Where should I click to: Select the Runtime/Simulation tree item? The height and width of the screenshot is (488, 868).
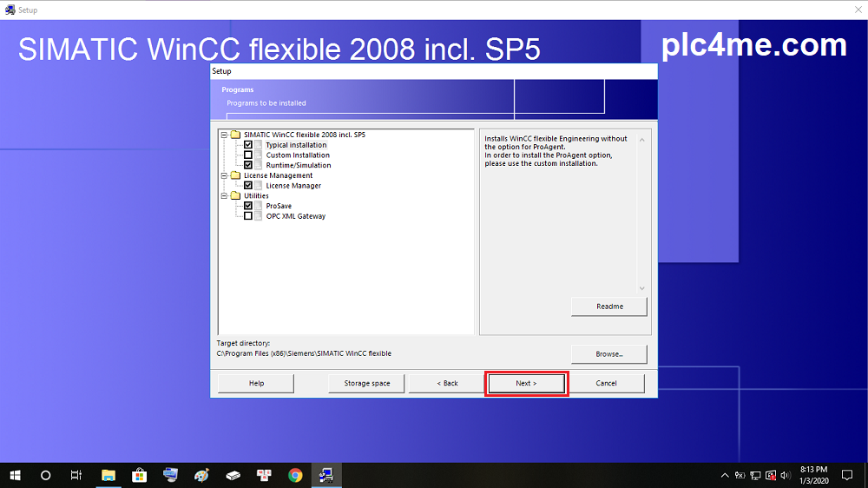[298, 165]
